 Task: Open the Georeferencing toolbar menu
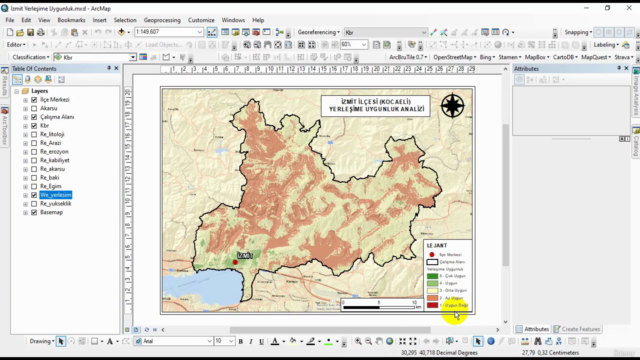tap(318, 32)
